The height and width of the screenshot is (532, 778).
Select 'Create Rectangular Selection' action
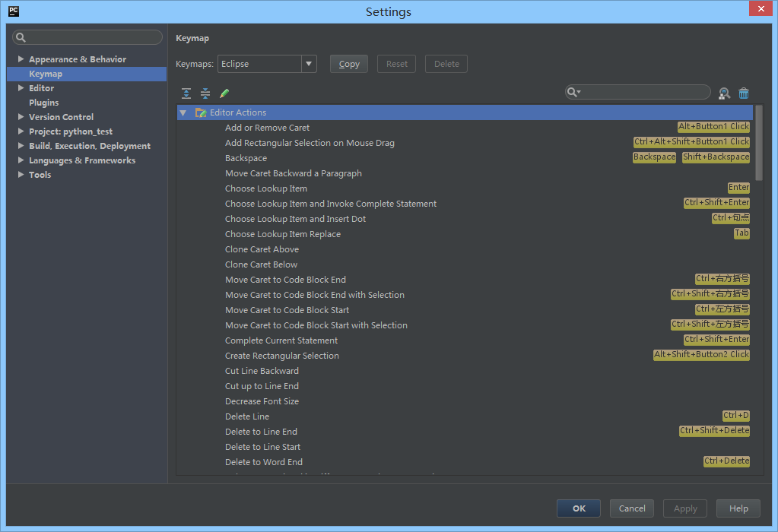[282, 356]
